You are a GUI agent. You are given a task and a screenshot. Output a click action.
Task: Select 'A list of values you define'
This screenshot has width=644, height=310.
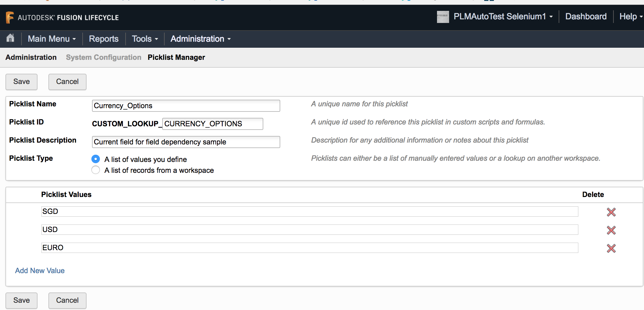pos(95,159)
